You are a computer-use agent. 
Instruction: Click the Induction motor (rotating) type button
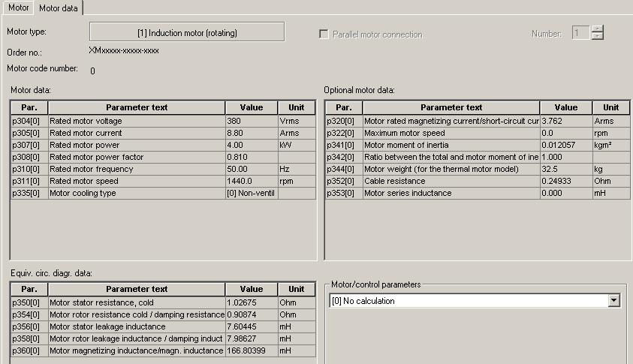[187, 32]
